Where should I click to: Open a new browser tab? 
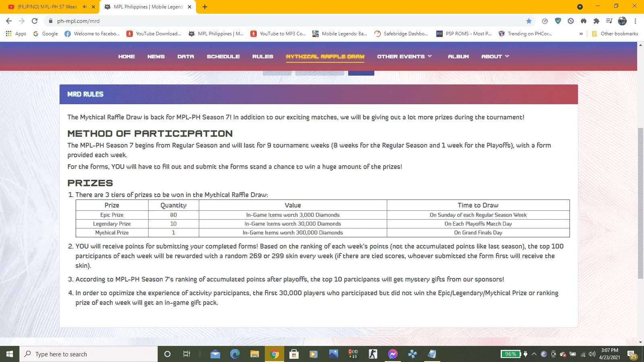click(x=205, y=7)
